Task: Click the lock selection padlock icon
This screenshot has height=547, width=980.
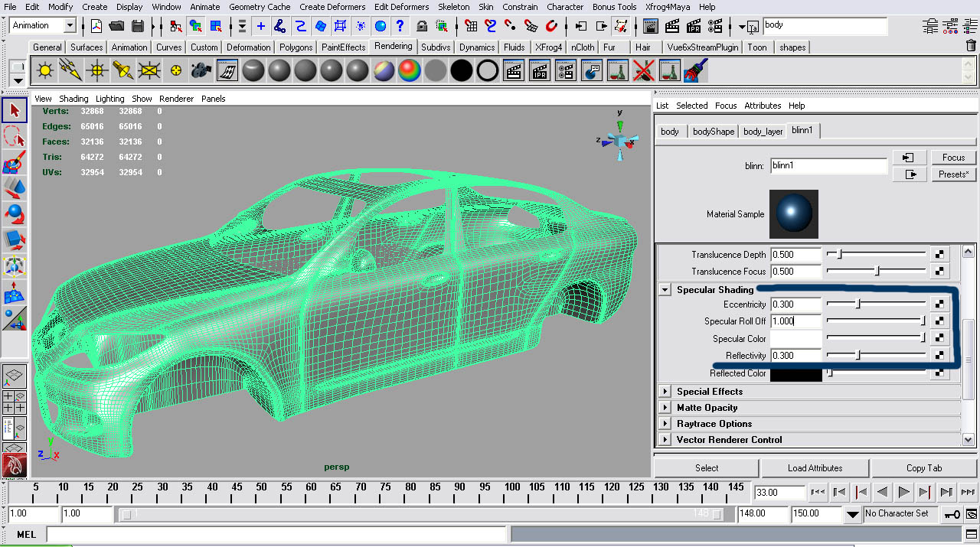Action: (x=421, y=26)
